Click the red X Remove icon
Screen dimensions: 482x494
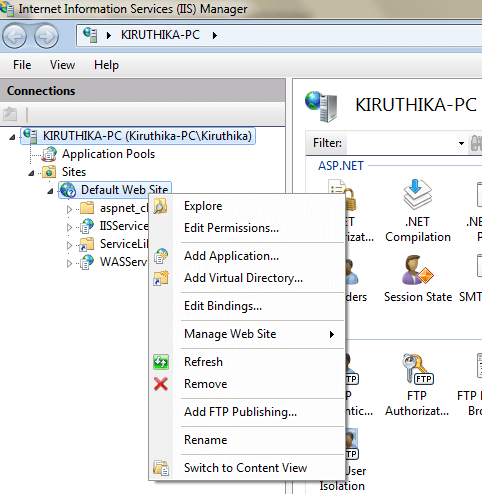point(161,384)
